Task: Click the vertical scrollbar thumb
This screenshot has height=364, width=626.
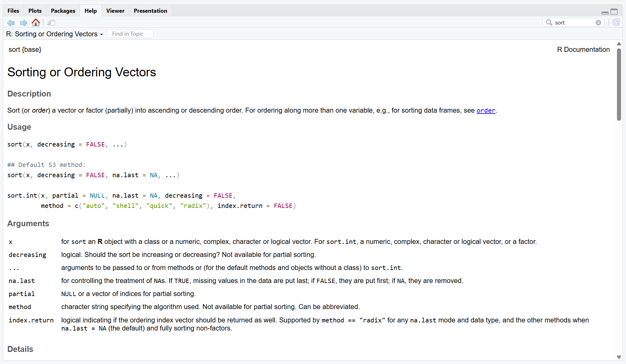Action: click(619, 84)
